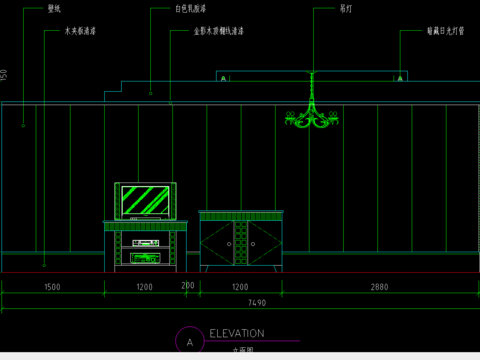Click the ELEVATION title text
The image size is (480, 360).
click(x=237, y=333)
